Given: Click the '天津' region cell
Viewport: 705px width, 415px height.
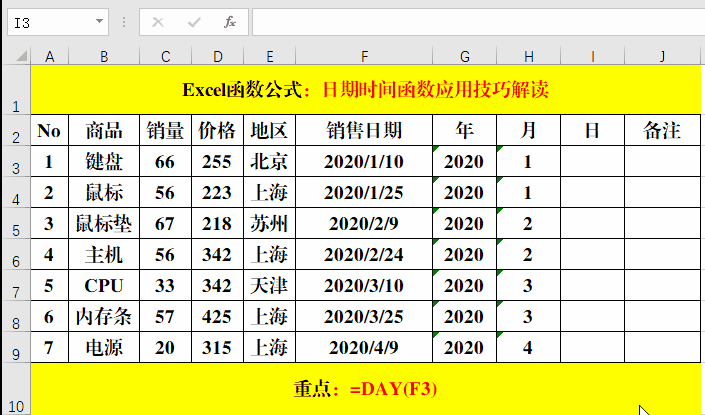Looking at the screenshot, I should tap(269, 285).
